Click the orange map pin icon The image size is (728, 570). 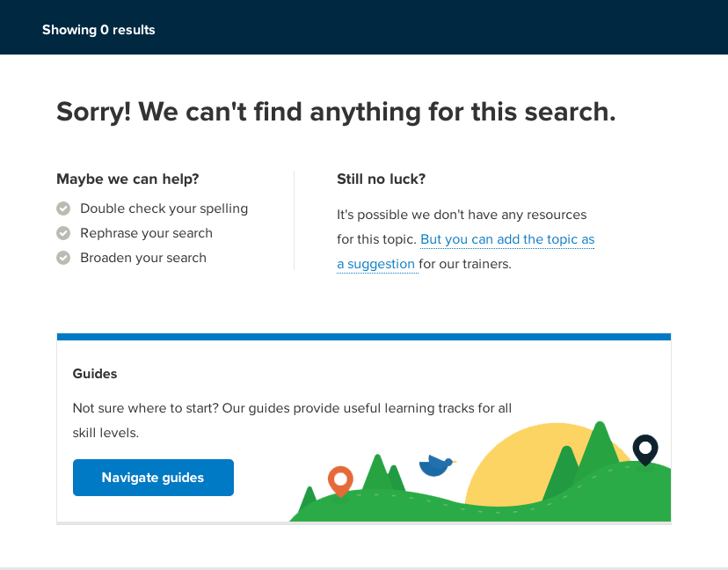pyautogui.click(x=340, y=480)
